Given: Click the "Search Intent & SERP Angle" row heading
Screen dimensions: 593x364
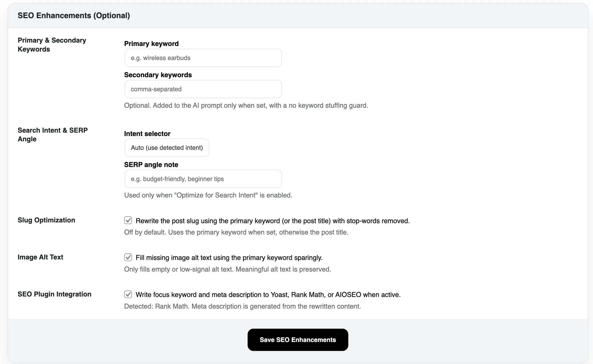Looking at the screenshot, I should pyautogui.click(x=53, y=135).
